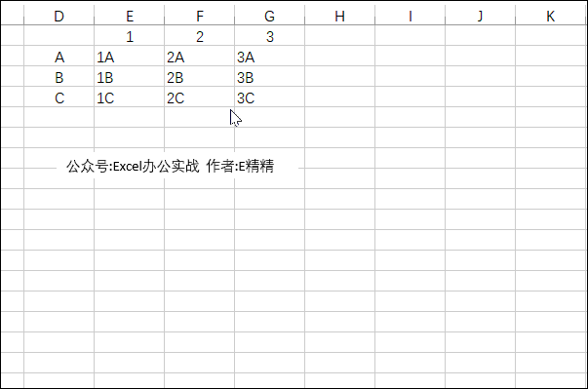Select column K header

click(x=550, y=16)
